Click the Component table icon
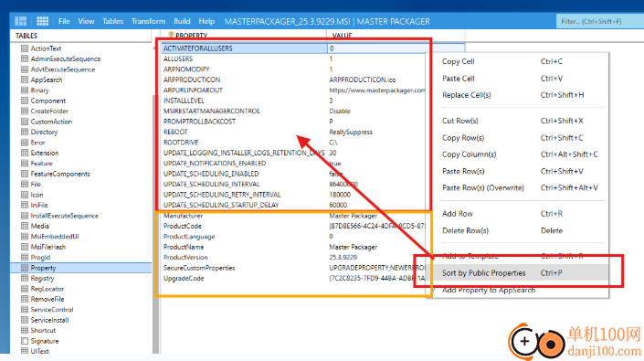Screen dimensions: 644x361 (25, 101)
